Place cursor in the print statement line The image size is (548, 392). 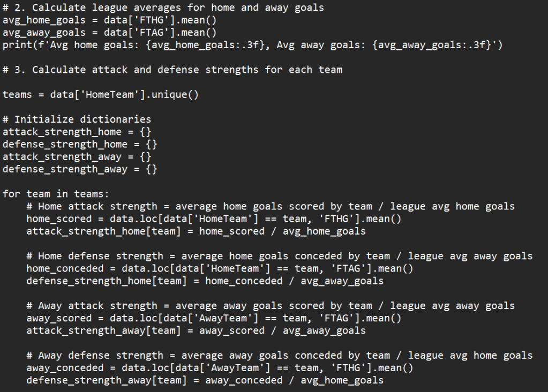coord(252,45)
